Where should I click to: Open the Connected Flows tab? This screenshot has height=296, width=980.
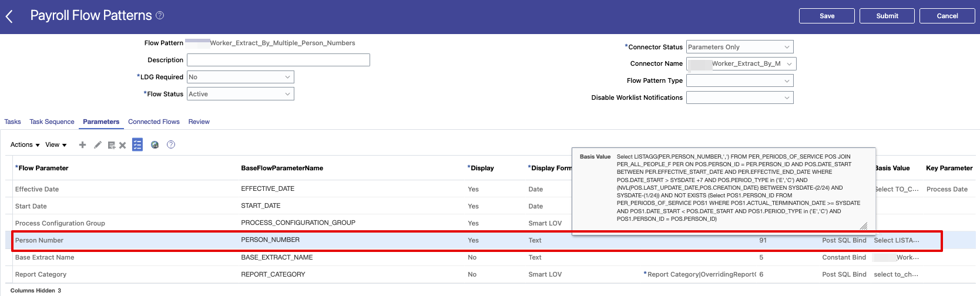(154, 122)
